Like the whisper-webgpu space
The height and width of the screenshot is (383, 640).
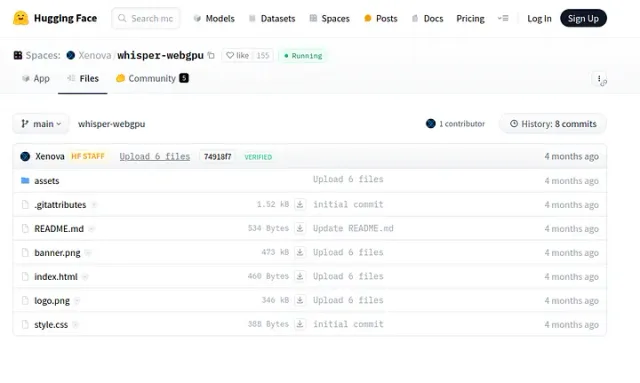238,55
